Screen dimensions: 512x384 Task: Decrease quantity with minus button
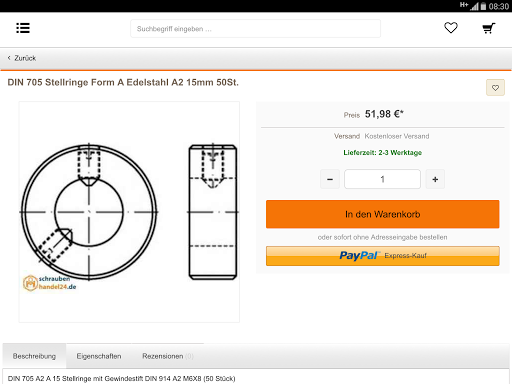click(x=330, y=179)
